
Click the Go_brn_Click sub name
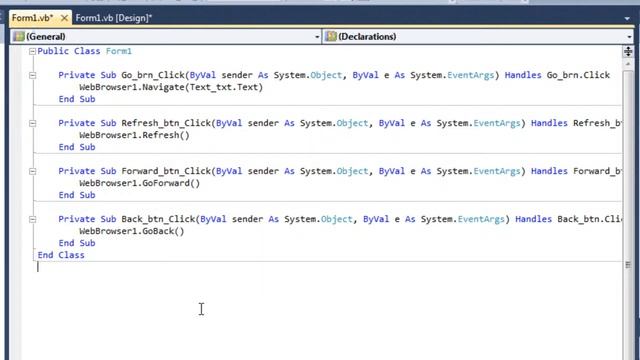tap(153, 75)
